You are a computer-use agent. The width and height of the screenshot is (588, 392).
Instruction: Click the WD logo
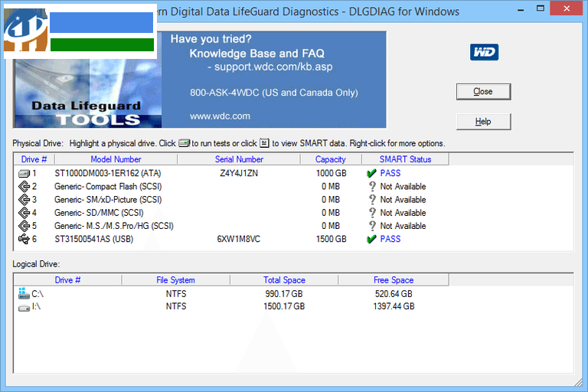point(484,52)
